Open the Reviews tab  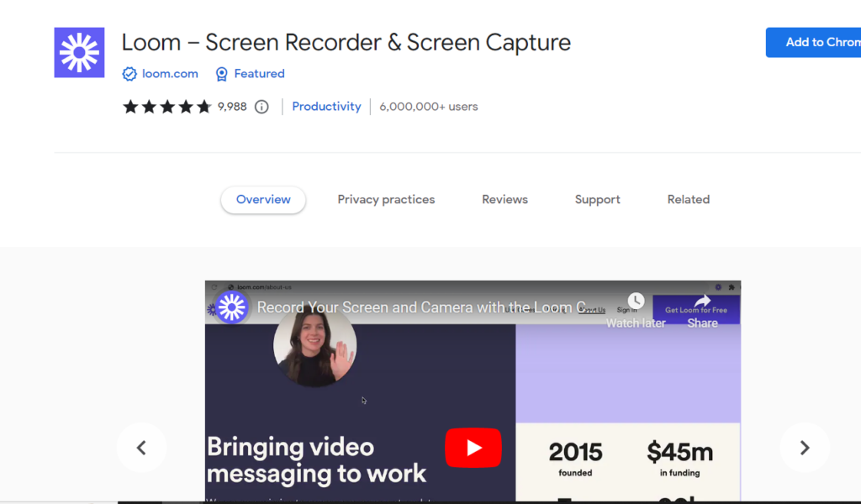pyautogui.click(x=504, y=200)
